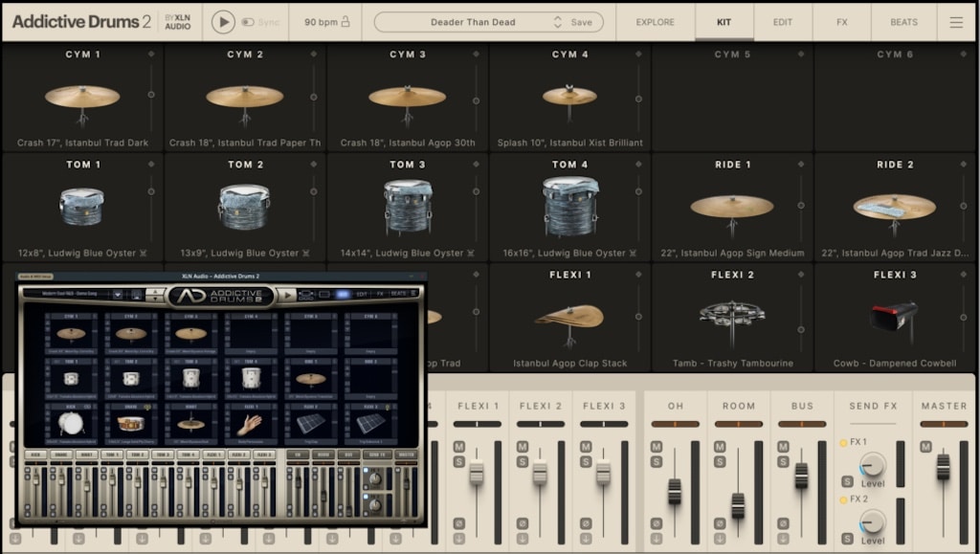Mute the MASTER channel
Screen dimensions: 980x554
tap(925, 447)
